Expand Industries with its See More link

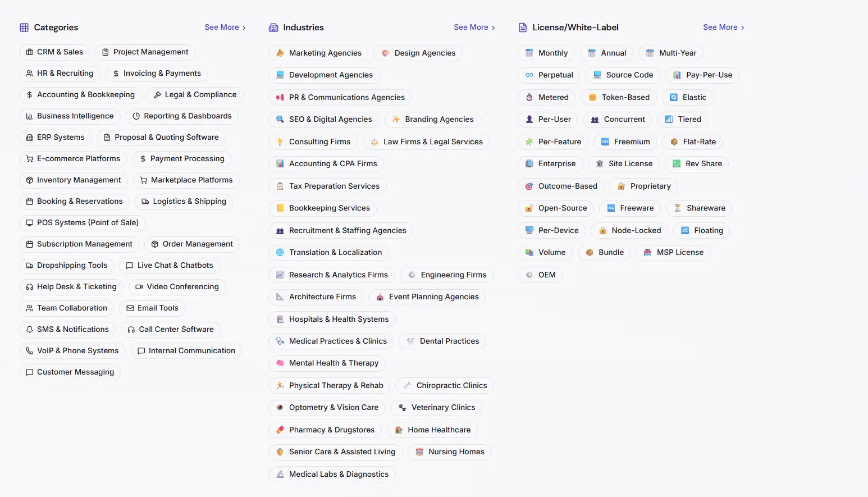474,27
